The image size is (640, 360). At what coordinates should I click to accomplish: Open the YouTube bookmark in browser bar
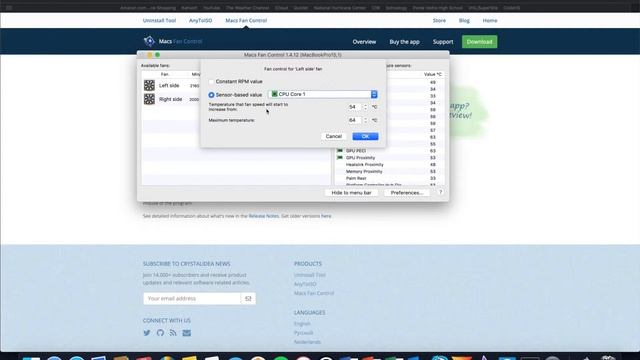click(211, 8)
